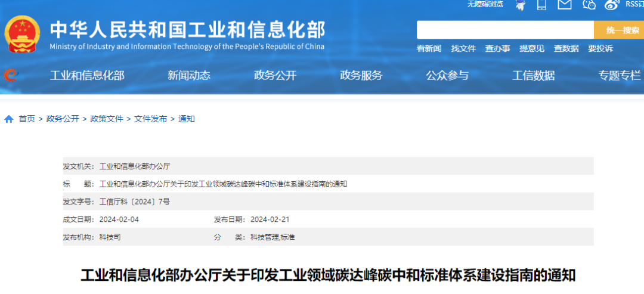Select the 新闻动态 nav menu

(189, 76)
